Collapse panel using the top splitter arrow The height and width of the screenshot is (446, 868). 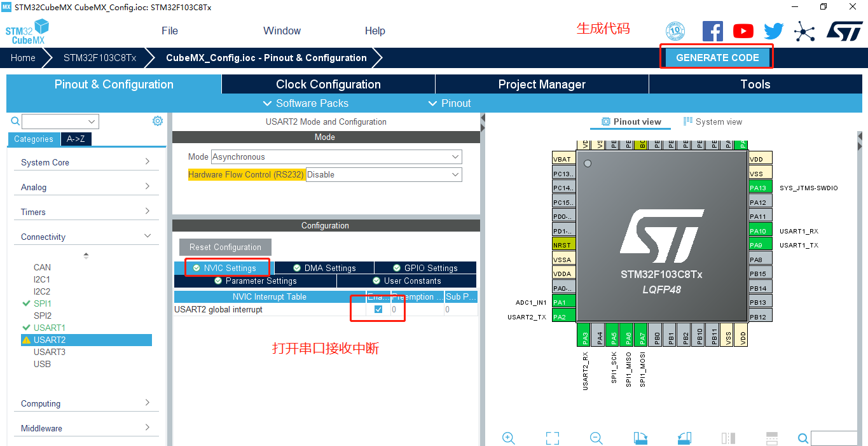(x=483, y=118)
